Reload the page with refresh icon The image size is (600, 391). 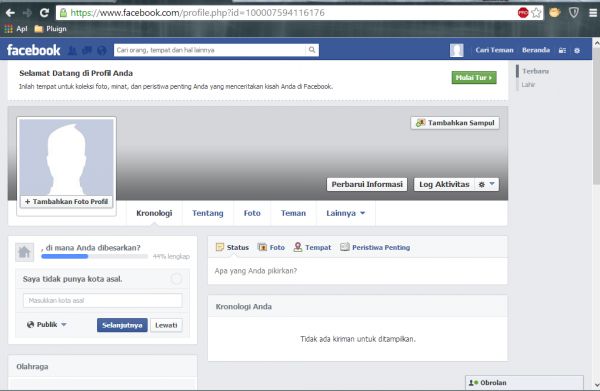tap(44, 13)
